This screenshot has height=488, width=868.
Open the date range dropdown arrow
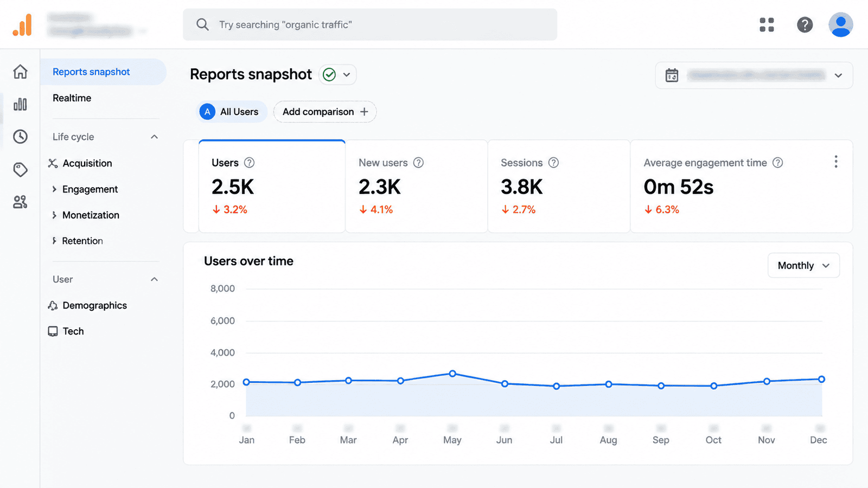pos(838,75)
